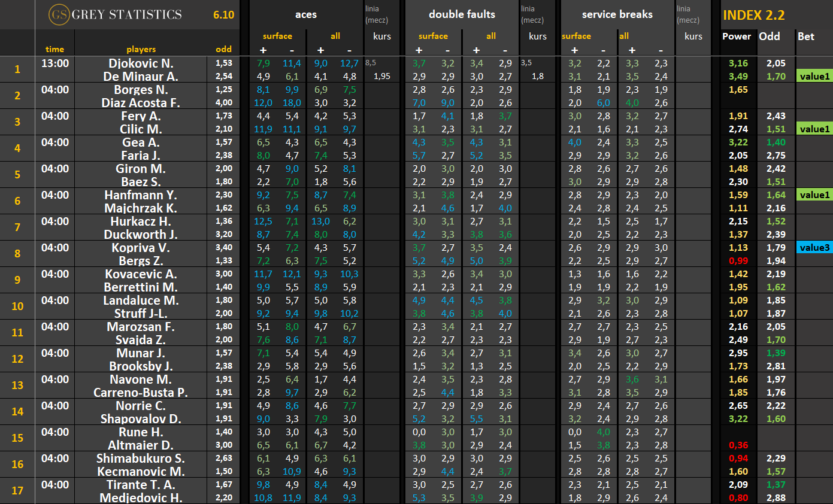Select player name 'Diaz Acosta F.'
The image size is (833, 504).
click(141, 103)
